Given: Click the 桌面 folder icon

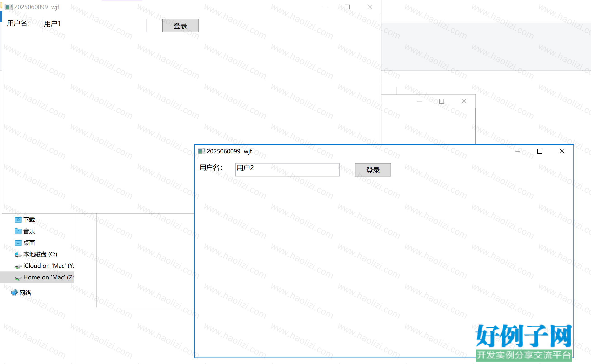Looking at the screenshot, I should pyautogui.click(x=18, y=243).
